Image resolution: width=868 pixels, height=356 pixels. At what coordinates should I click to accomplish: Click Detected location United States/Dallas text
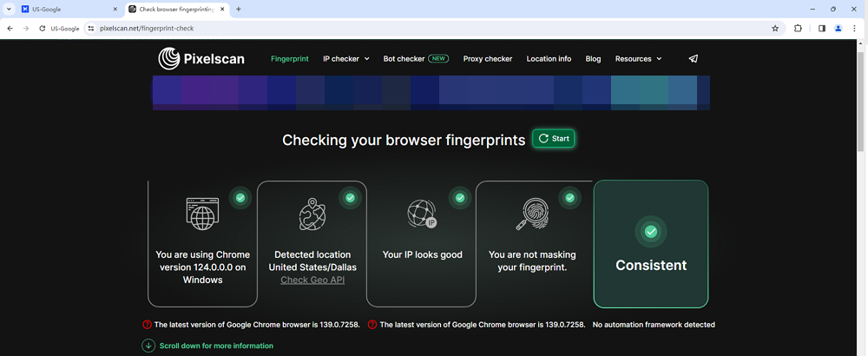click(312, 260)
